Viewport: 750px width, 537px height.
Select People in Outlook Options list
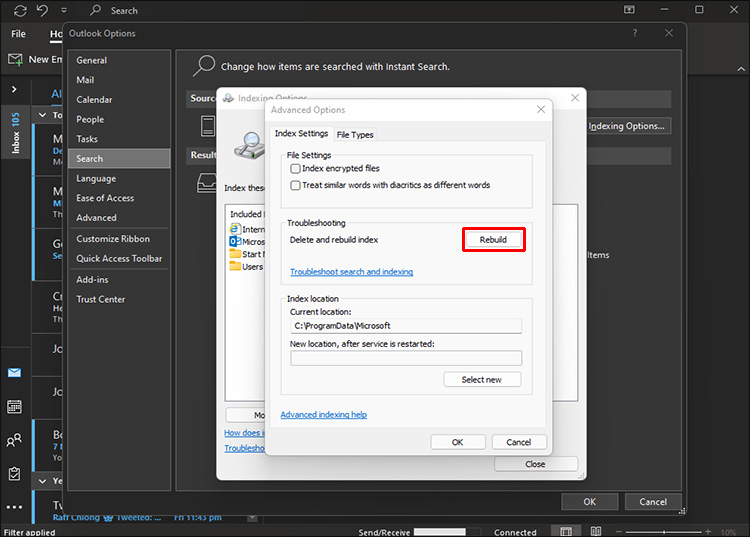pos(119,120)
